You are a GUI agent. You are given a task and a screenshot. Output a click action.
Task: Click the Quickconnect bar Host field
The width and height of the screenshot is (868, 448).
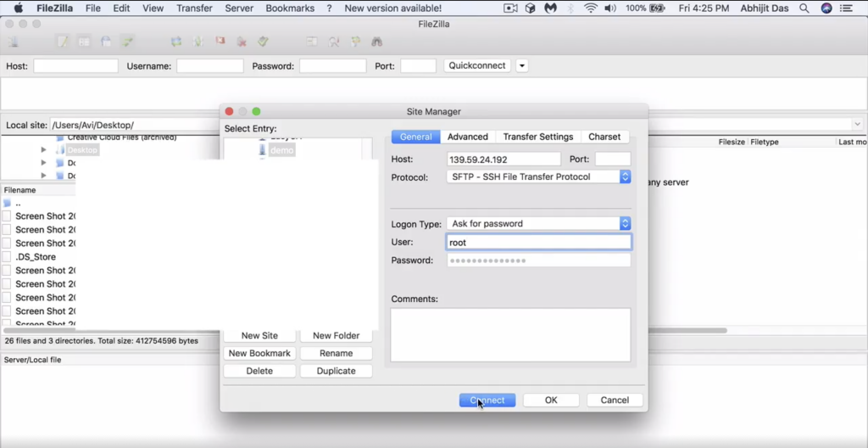pyautogui.click(x=75, y=66)
